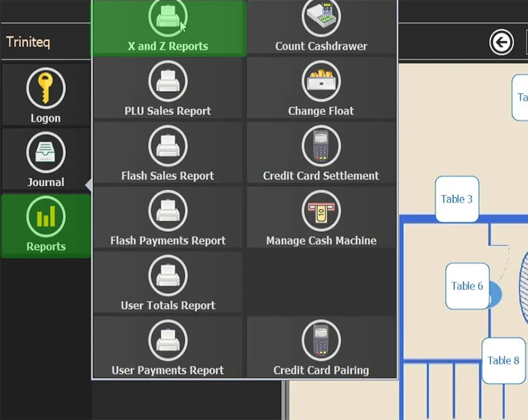Select Table 3 on floor plan
The height and width of the screenshot is (420, 528).
(457, 199)
